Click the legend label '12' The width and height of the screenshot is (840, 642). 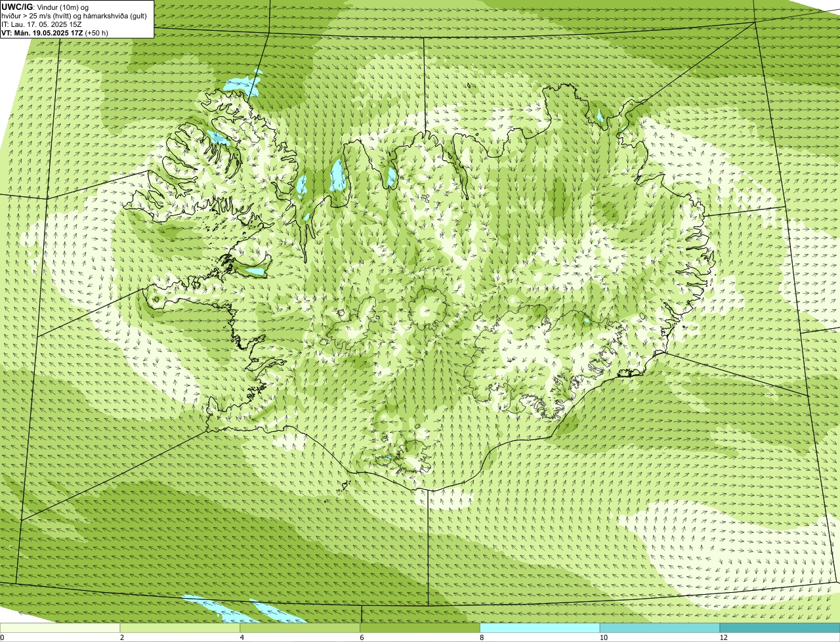click(723, 638)
